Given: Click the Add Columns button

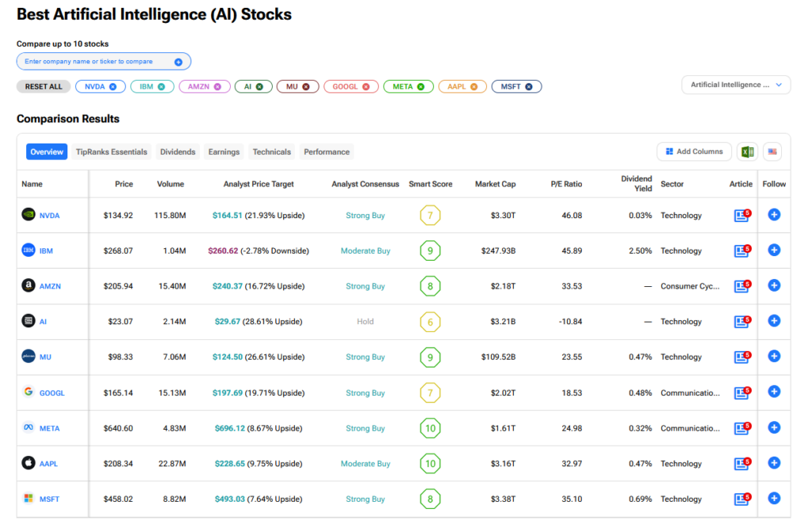Looking at the screenshot, I should 694,151.
